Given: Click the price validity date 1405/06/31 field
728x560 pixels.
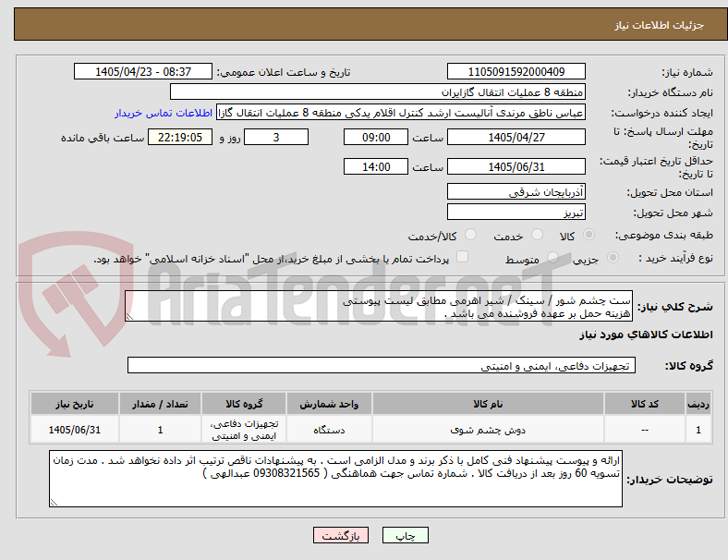Looking at the screenshot, I should click(516, 166).
